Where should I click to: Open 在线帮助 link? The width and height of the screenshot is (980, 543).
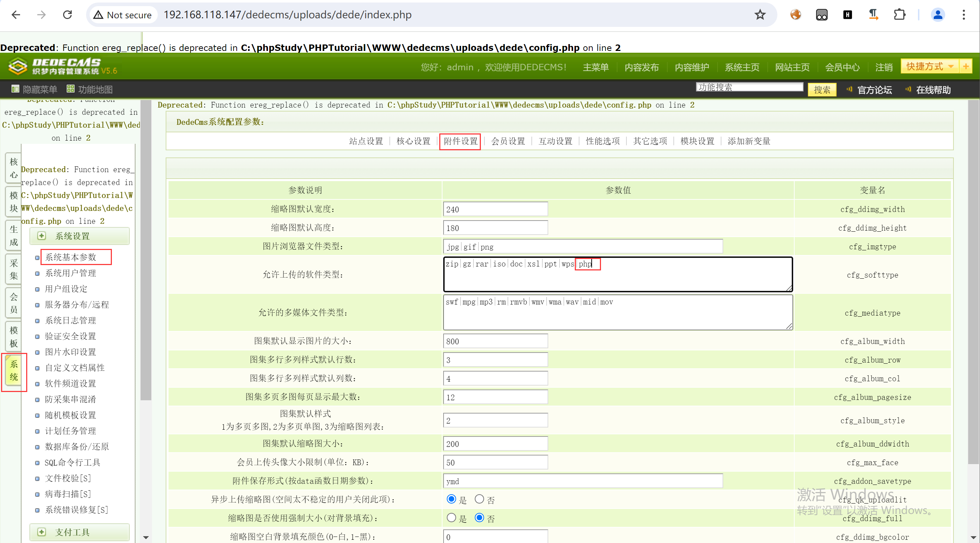click(x=933, y=90)
